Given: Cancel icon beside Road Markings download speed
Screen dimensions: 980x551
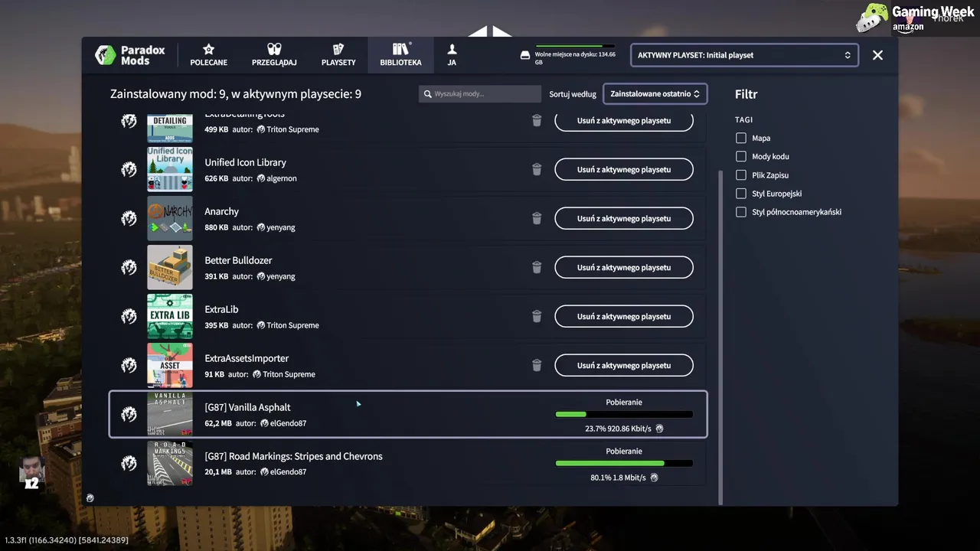Looking at the screenshot, I should coord(654,478).
